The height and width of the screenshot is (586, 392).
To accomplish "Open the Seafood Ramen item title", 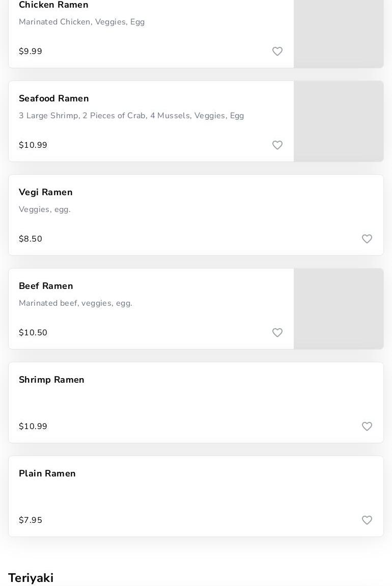I will tap(54, 98).
